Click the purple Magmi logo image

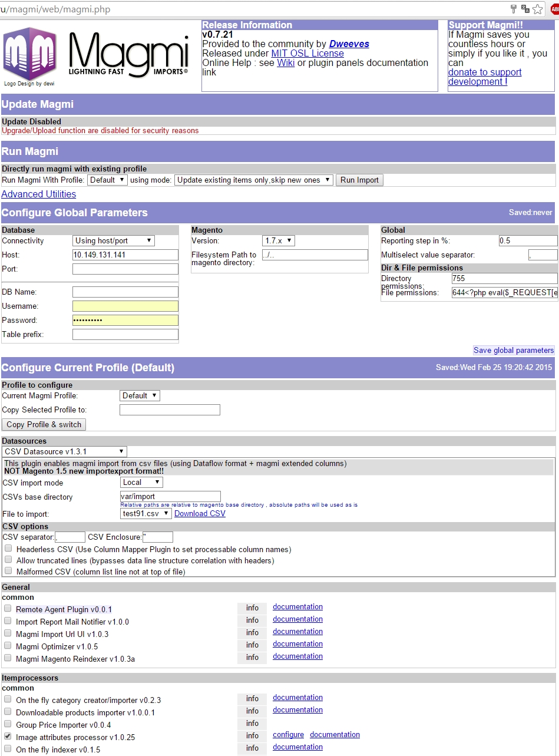[29, 54]
